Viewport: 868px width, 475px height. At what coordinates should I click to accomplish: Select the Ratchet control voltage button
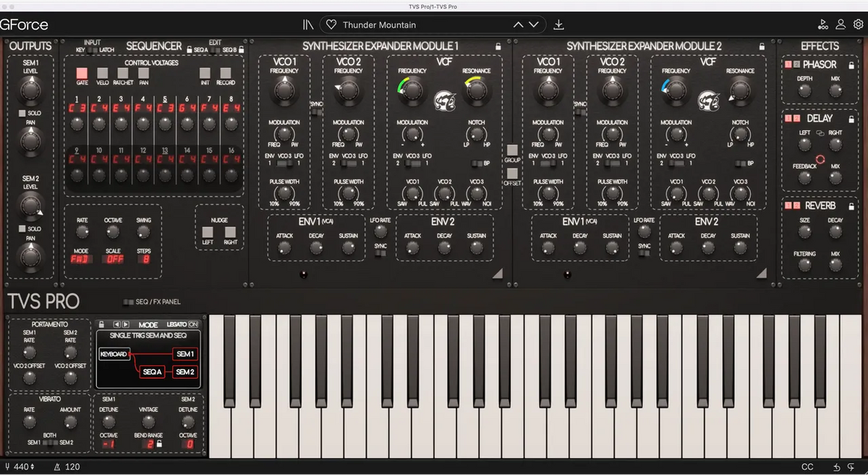[x=123, y=73]
